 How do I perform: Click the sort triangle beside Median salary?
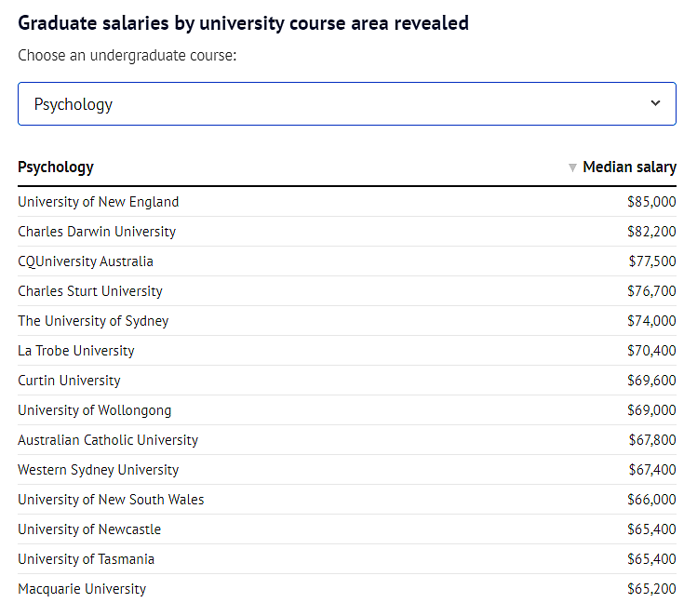[572, 167]
